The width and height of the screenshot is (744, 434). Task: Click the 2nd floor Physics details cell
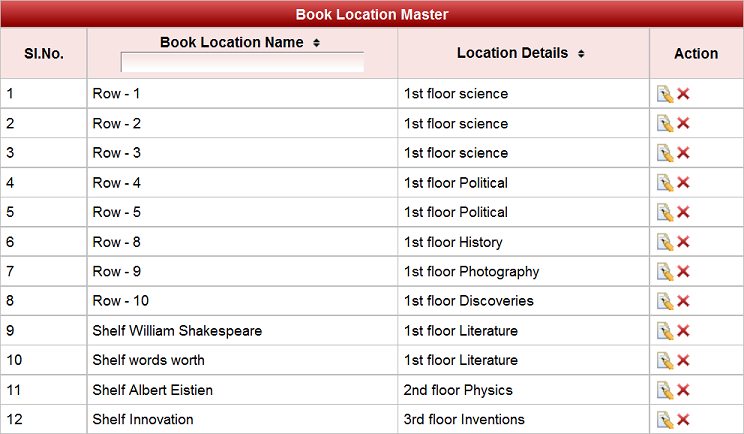pos(458,390)
